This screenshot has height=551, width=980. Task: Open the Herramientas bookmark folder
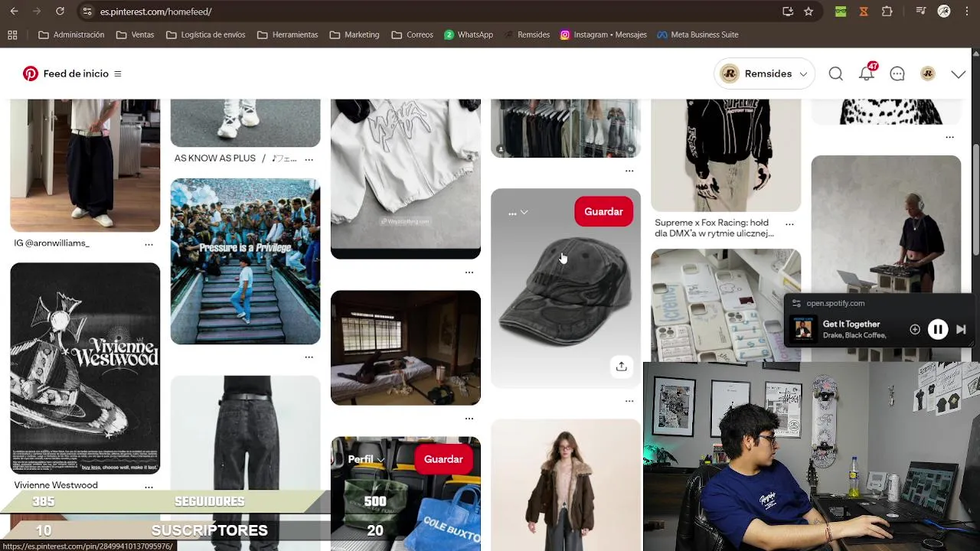click(287, 34)
